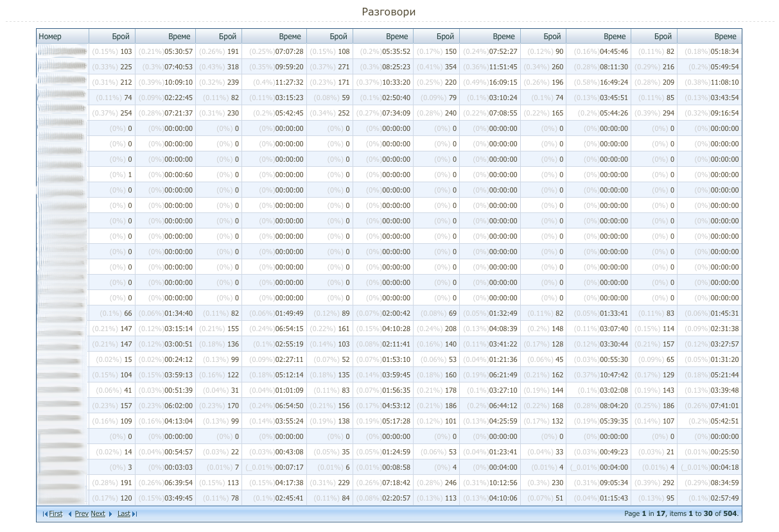
Task: Click the previous-page left arrow icon
Action: coord(70,514)
